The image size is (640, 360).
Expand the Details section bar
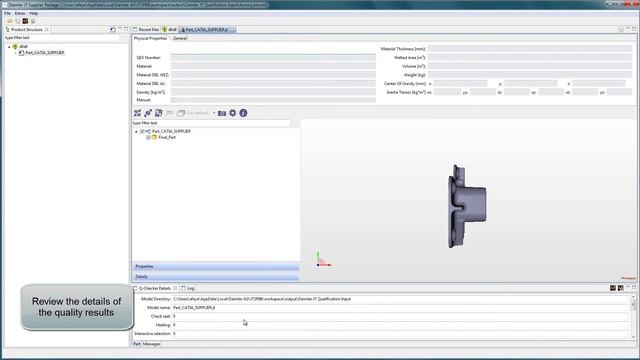pyautogui.click(x=216, y=277)
